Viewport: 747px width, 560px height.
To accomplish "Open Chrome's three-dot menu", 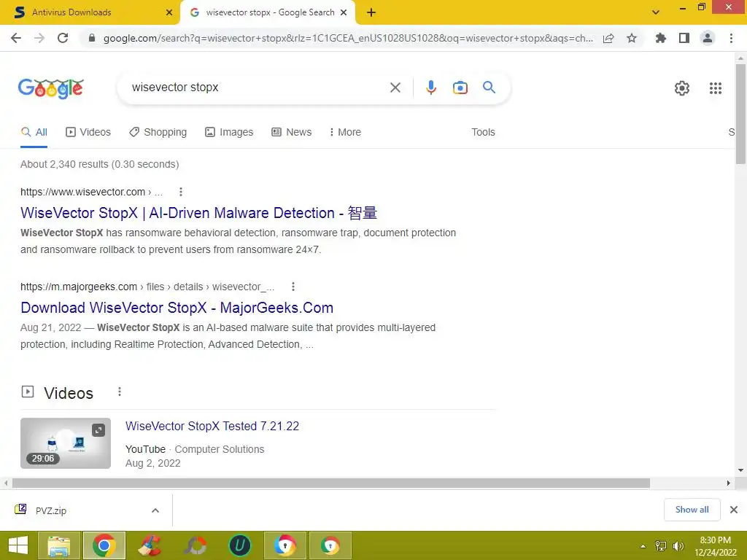I will click(731, 38).
